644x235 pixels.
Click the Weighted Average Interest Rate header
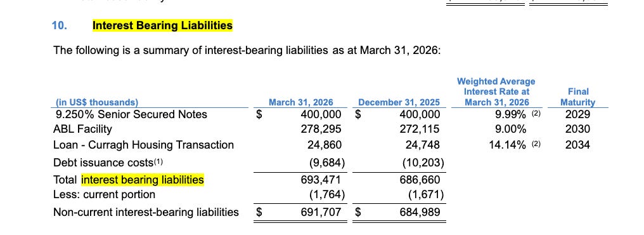(x=496, y=92)
